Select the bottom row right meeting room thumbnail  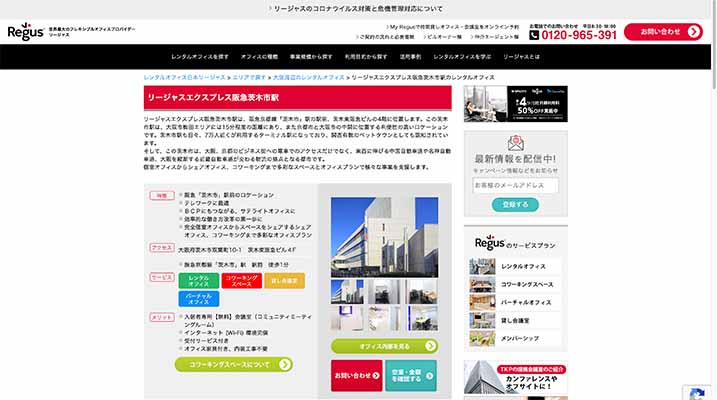(422, 318)
